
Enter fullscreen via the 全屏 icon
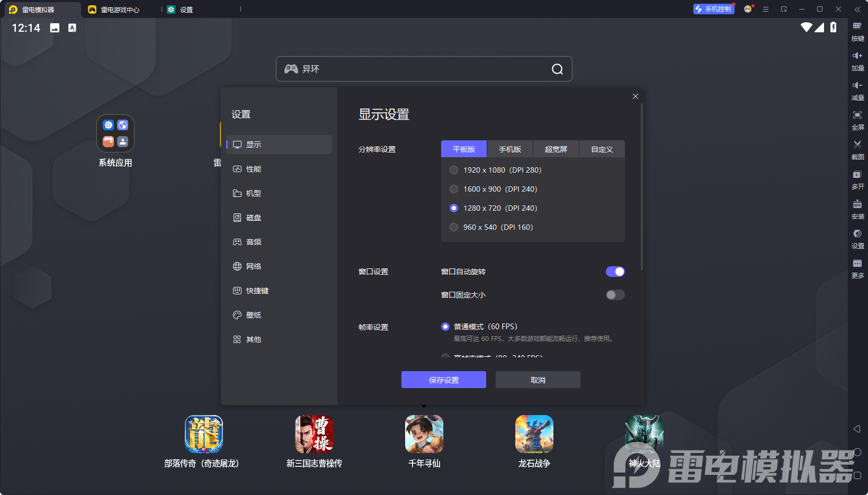click(x=857, y=120)
